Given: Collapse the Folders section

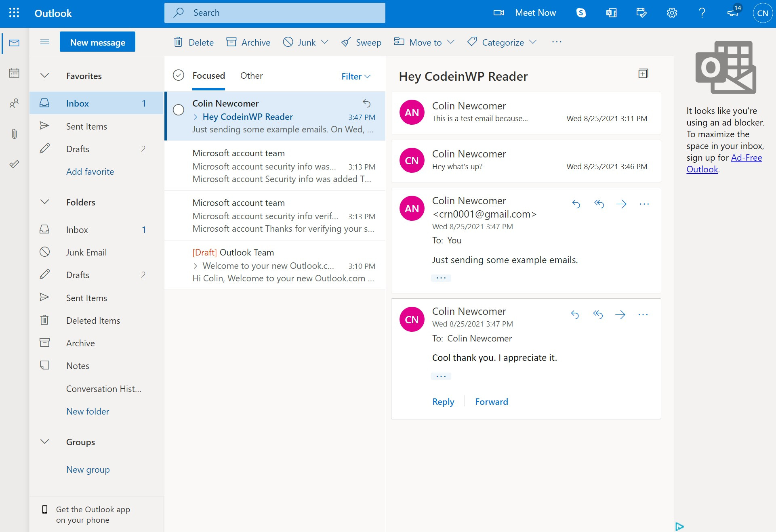Looking at the screenshot, I should (x=44, y=202).
